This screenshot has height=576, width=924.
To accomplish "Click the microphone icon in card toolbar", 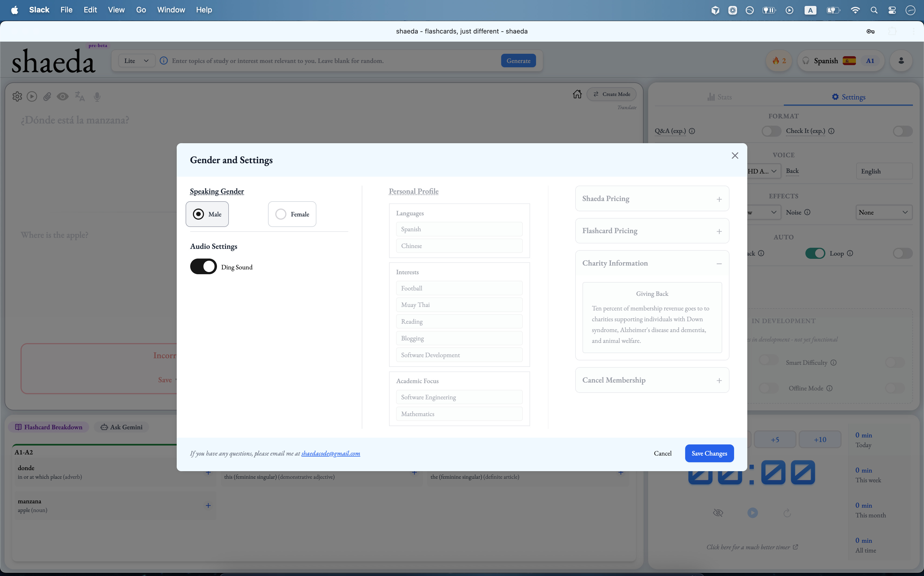I will tap(97, 97).
